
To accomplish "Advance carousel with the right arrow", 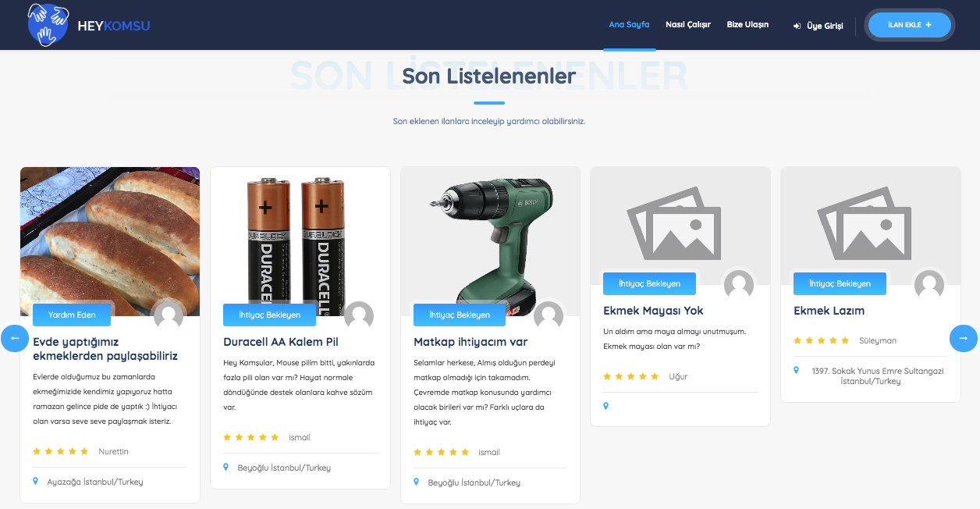I will (x=963, y=338).
